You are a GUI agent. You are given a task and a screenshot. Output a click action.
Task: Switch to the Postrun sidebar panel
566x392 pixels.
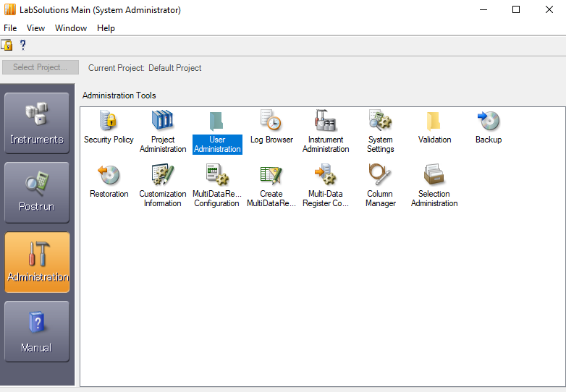coord(37,192)
